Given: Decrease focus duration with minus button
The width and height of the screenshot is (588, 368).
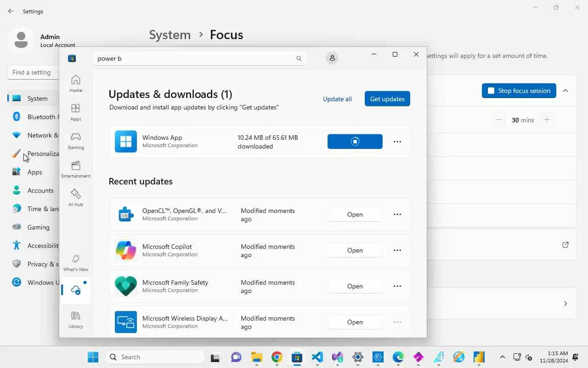Looking at the screenshot, I should 499,120.
